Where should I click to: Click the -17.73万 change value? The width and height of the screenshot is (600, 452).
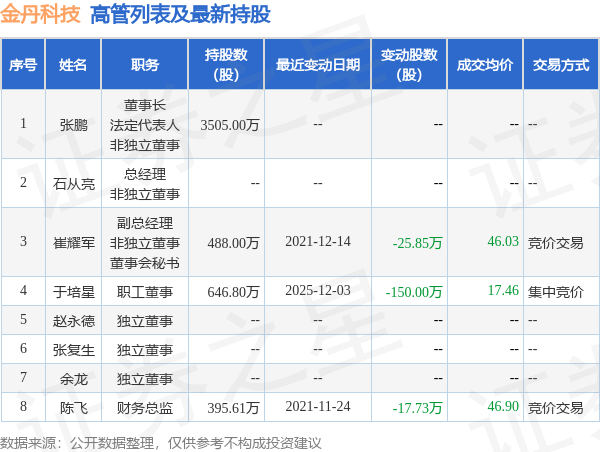[417, 408]
